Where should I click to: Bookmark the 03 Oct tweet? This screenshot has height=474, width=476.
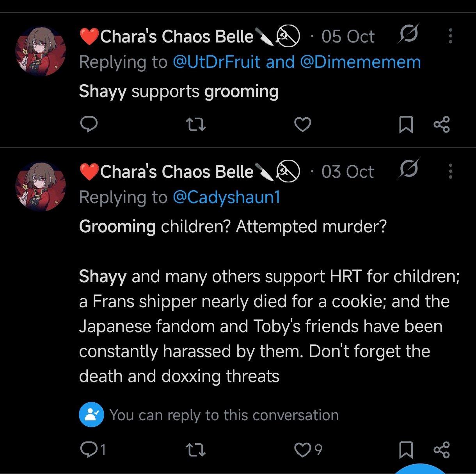coord(406,450)
